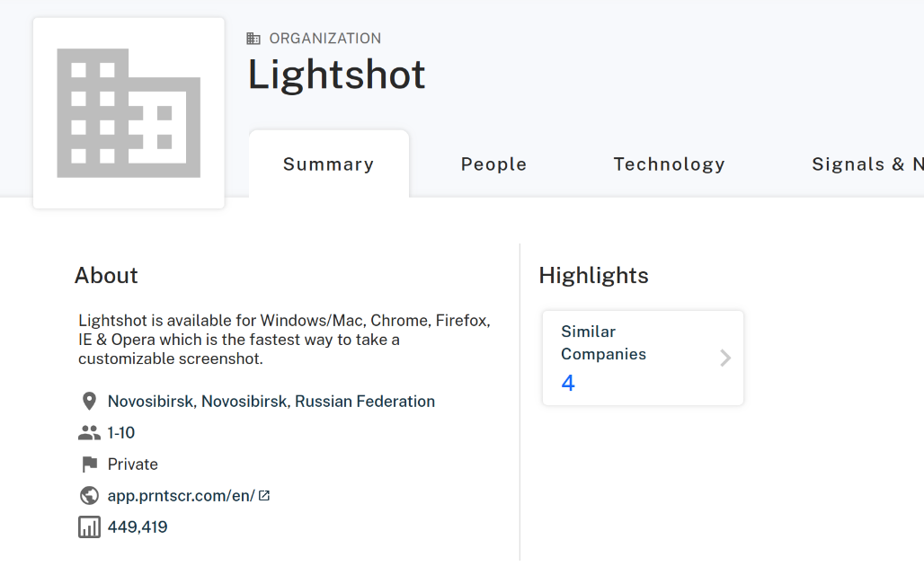This screenshot has height=575, width=924.
Task: Click the small building icon beside ORGANIZATION label
Action: click(253, 39)
